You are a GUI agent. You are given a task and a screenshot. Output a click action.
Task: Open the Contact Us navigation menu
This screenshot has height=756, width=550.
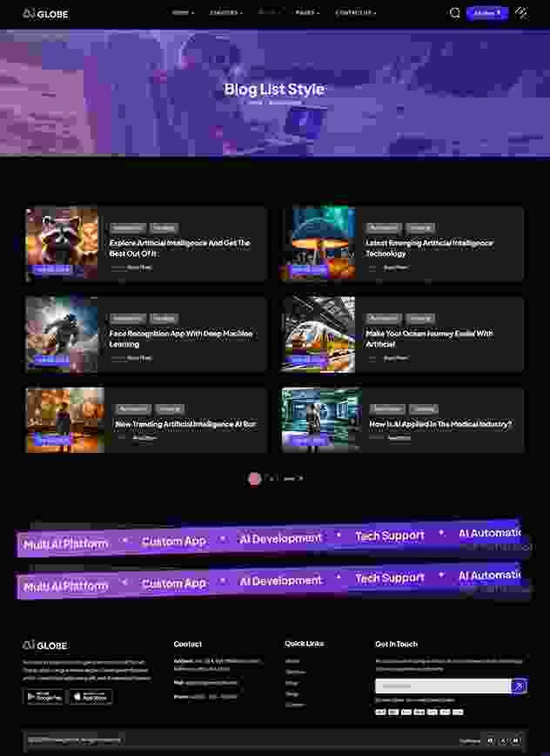(356, 13)
